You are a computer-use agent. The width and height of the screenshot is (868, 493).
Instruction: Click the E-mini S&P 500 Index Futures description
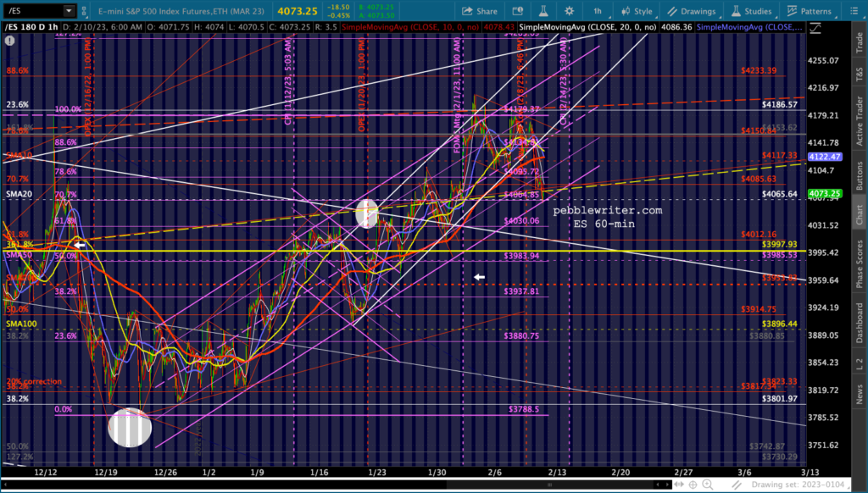181,11
